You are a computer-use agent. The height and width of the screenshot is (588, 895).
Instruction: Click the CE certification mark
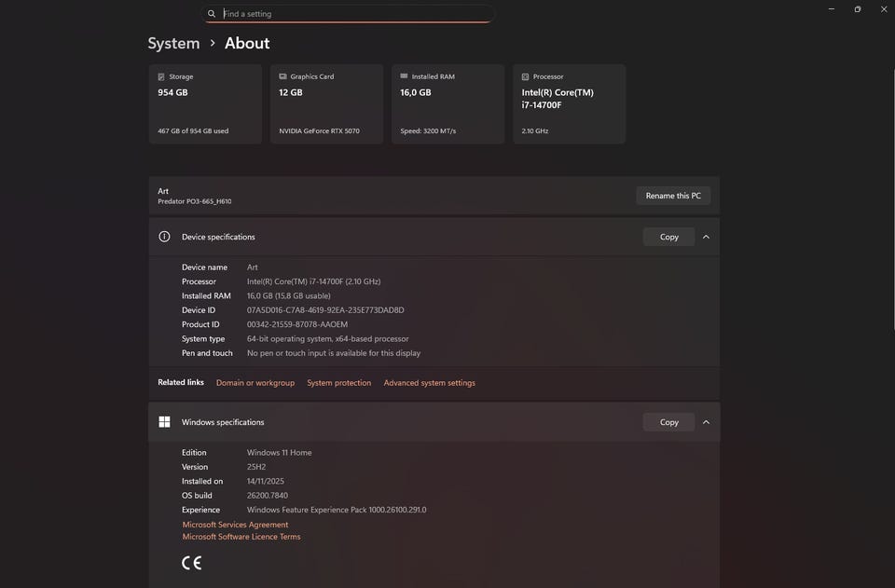(191, 563)
